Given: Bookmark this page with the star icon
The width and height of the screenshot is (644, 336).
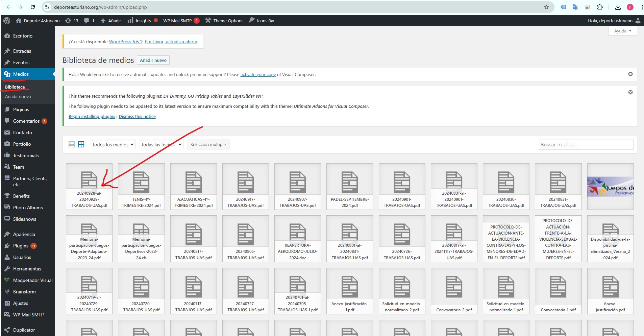Looking at the screenshot, I should coord(546,7).
